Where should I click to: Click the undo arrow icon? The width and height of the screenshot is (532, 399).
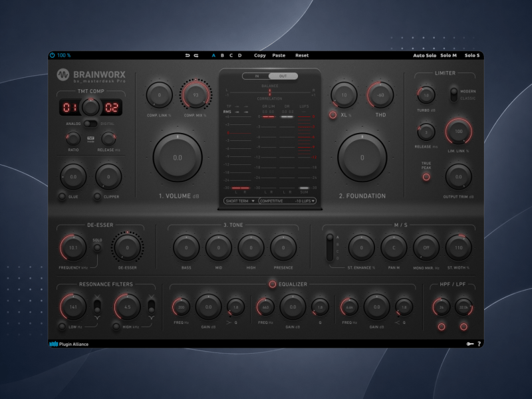pyautogui.click(x=188, y=55)
